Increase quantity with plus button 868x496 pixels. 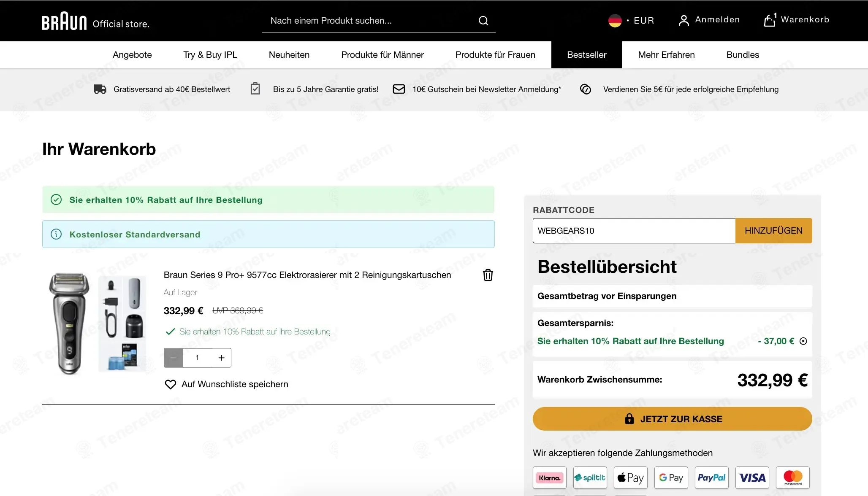221,358
